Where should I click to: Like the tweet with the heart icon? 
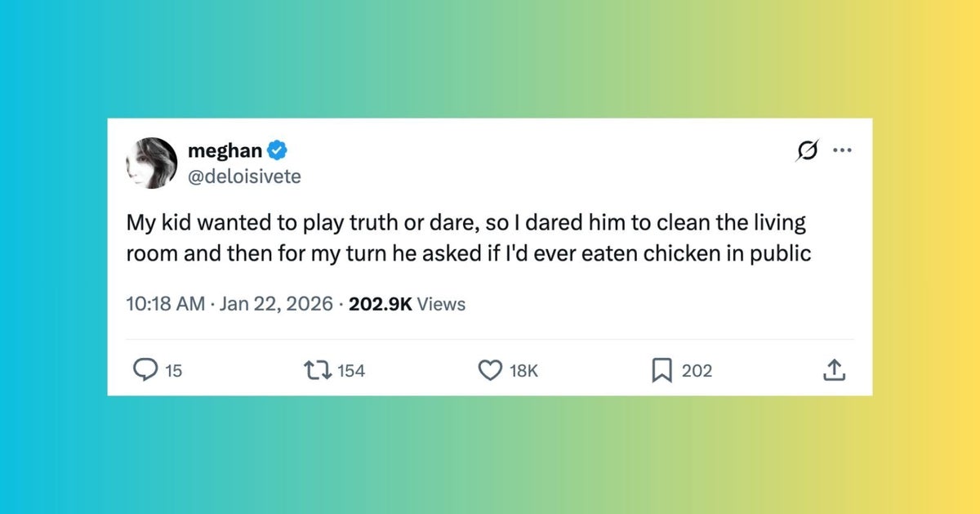489,370
